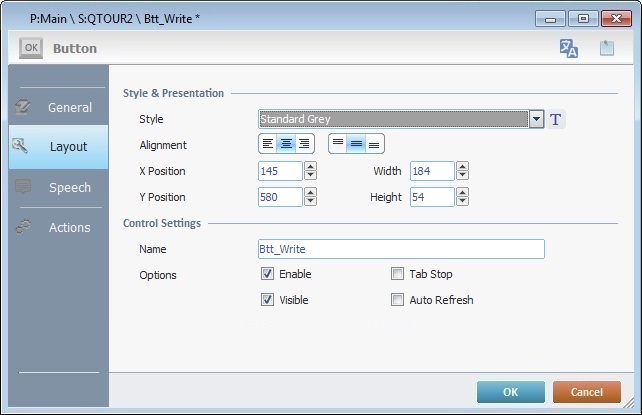Decrease the Height value
The height and width of the screenshot is (415, 642).
pyautogui.click(x=462, y=202)
